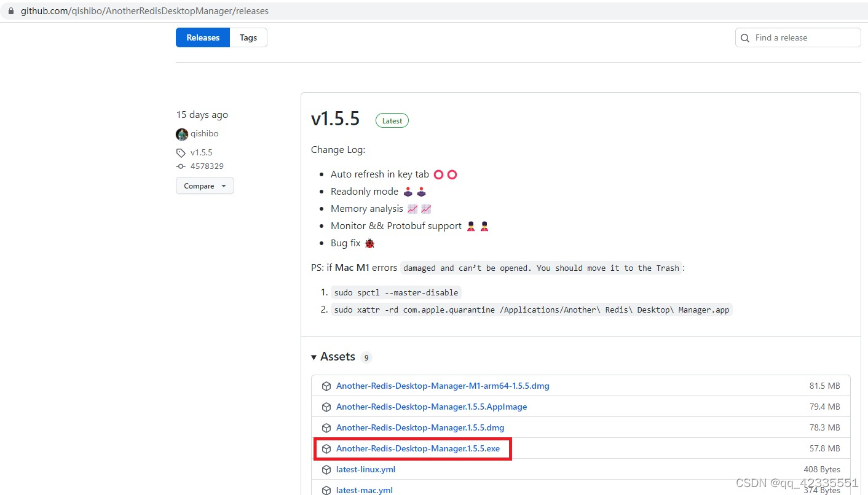Viewport: 868px width, 495px height.
Task: Click the Auto refresh in key tab item
Action: [394, 174]
